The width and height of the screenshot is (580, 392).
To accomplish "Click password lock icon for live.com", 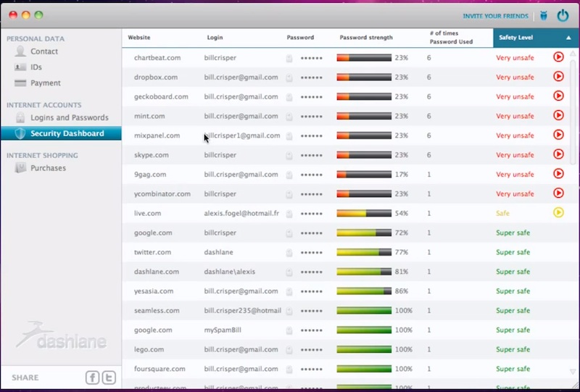I will click(x=289, y=214).
